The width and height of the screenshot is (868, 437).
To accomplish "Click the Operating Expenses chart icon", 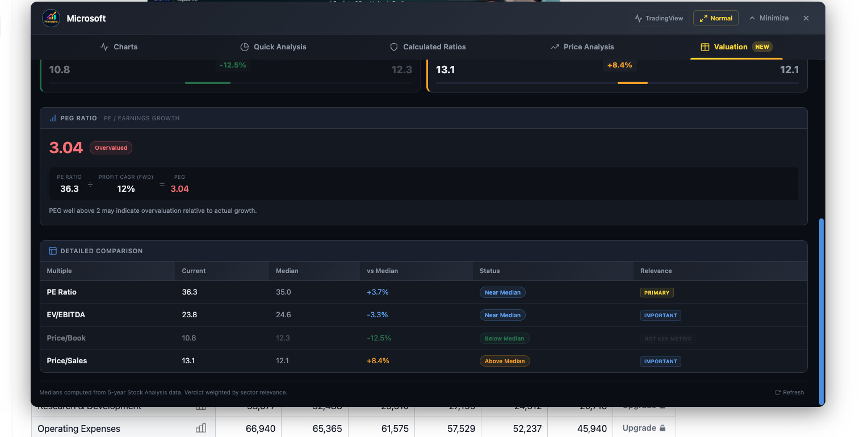I will pos(200,428).
